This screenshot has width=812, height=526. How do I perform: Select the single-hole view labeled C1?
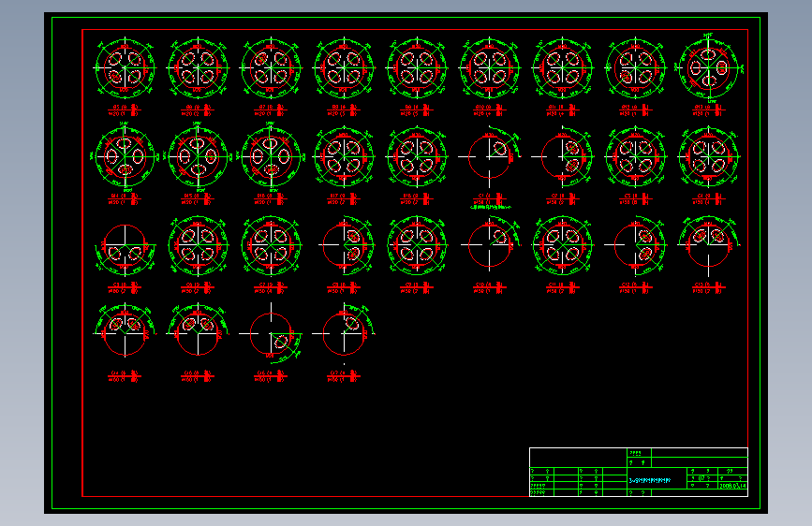(x=490, y=156)
